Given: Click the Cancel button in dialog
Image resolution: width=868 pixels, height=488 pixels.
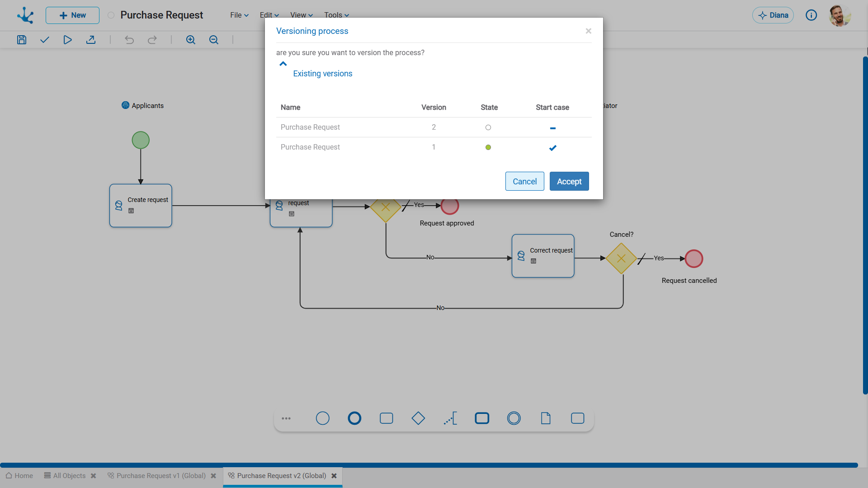Looking at the screenshot, I should click(x=525, y=181).
